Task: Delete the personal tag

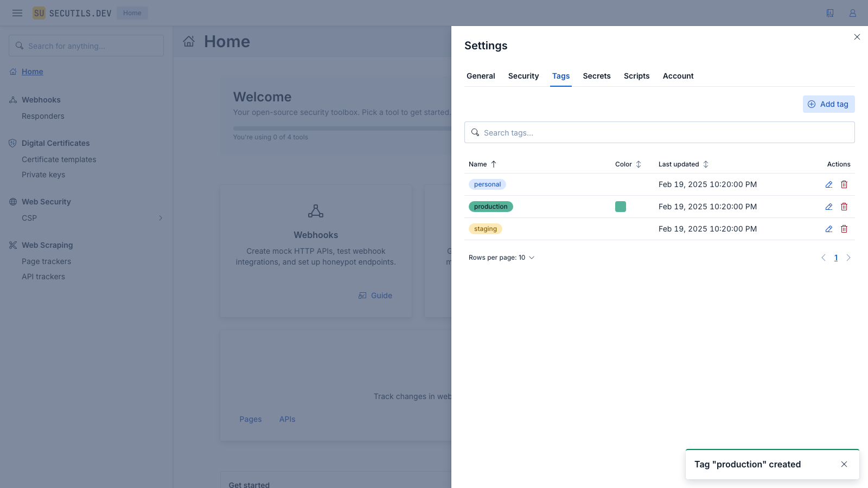Action: [844, 184]
